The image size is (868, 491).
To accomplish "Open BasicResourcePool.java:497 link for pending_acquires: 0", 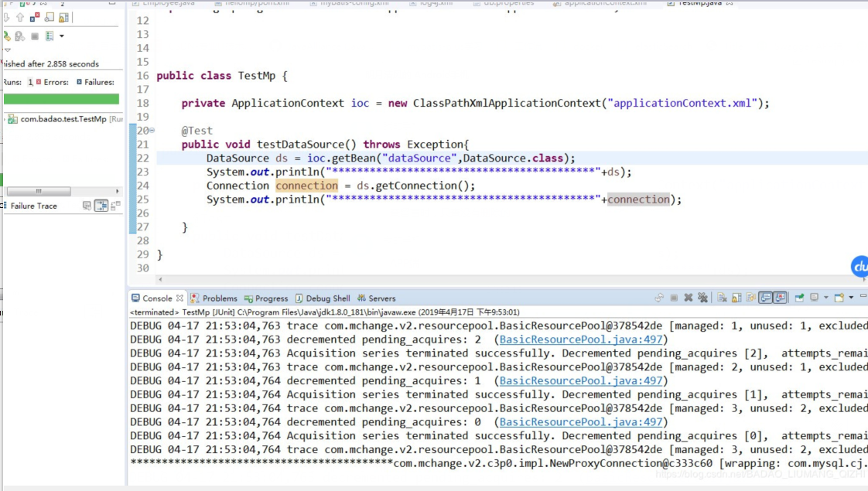I will point(581,422).
